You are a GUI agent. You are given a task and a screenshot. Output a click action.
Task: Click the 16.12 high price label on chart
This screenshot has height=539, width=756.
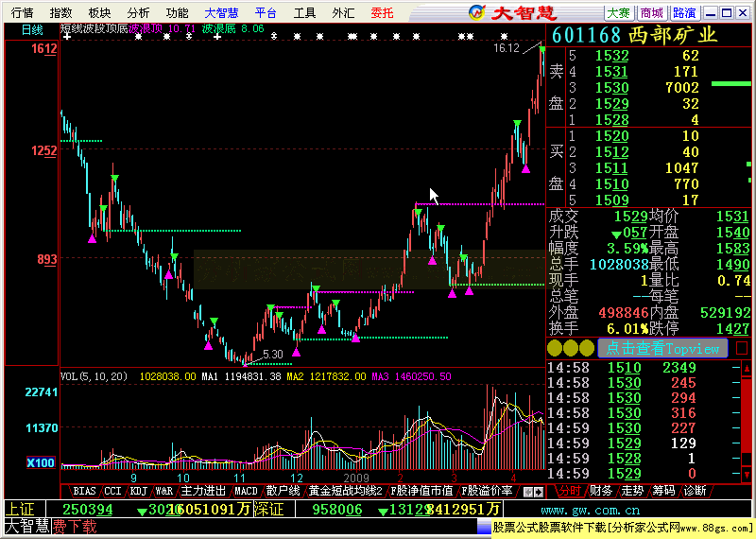click(507, 48)
